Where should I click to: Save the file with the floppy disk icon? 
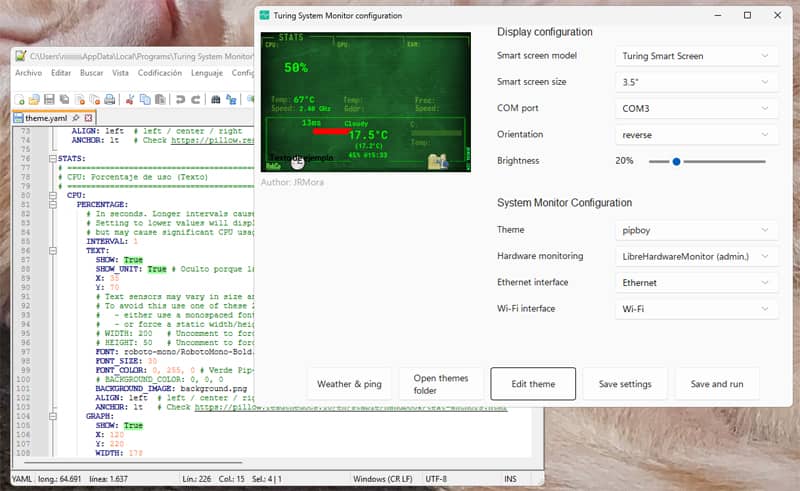click(x=49, y=100)
